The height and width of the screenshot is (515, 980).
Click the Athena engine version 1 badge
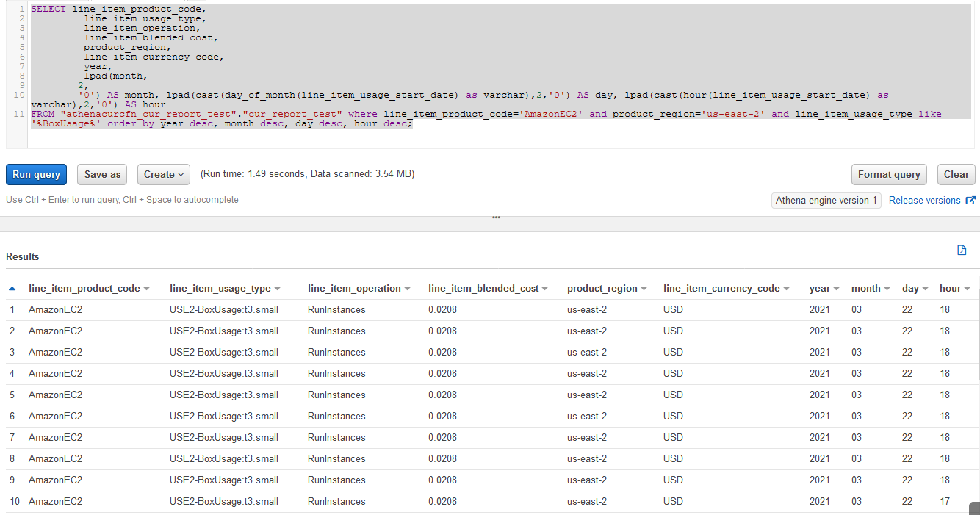pyautogui.click(x=826, y=200)
